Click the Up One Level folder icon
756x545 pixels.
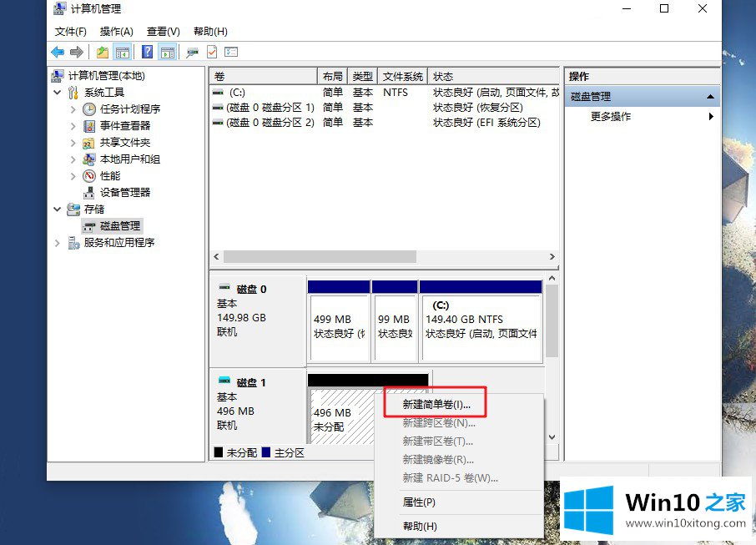tap(102, 52)
